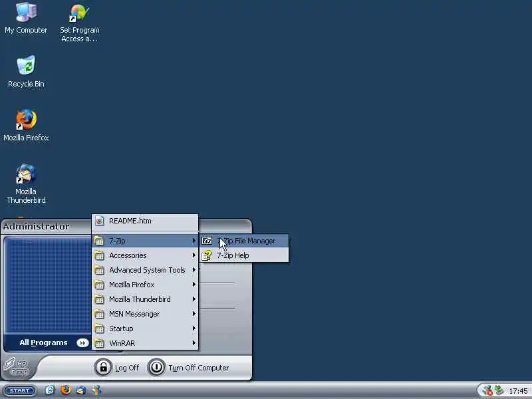Select the Mozilla Thunderbird desktop shortcut
Screen dimensions: 532x399
coord(26,184)
